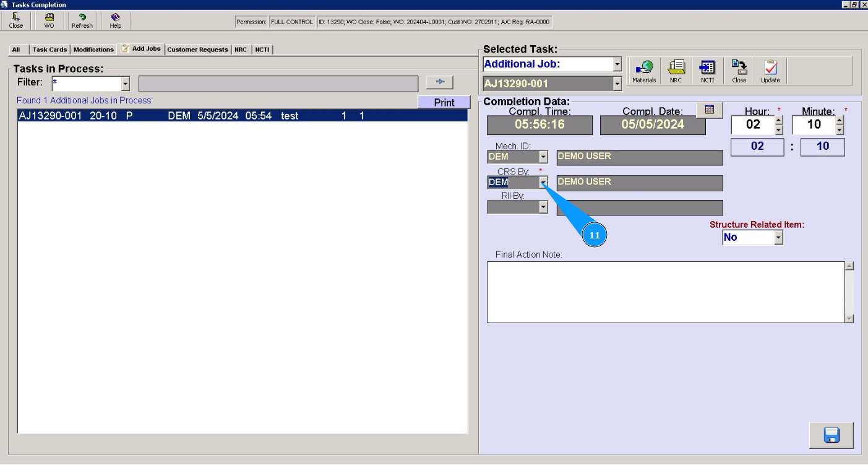Click the NCTI icon in Selected Task
Screen dimensions: 868x465
[707, 71]
